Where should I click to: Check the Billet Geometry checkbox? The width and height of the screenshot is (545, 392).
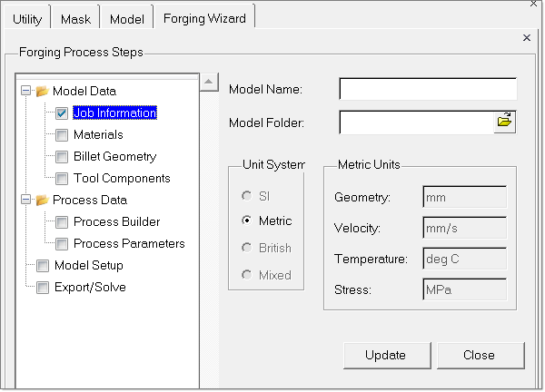click(62, 157)
